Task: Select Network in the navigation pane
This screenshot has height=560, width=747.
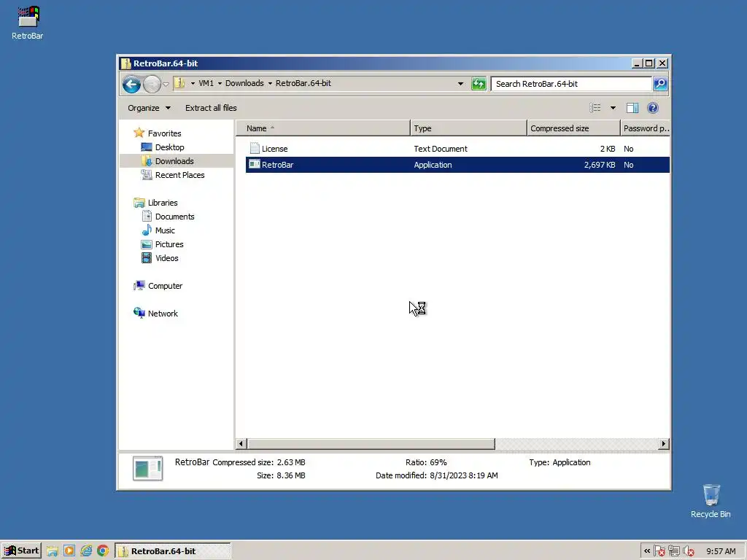Action: [163, 314]
